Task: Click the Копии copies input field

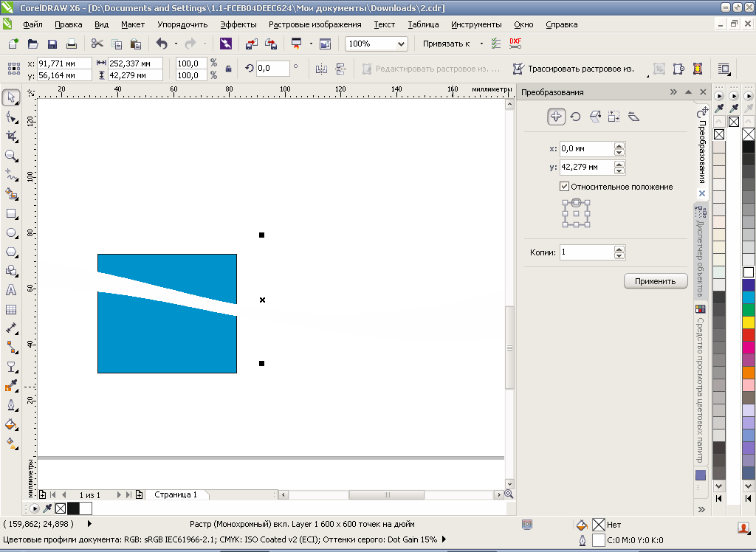Action: [587, 252]
